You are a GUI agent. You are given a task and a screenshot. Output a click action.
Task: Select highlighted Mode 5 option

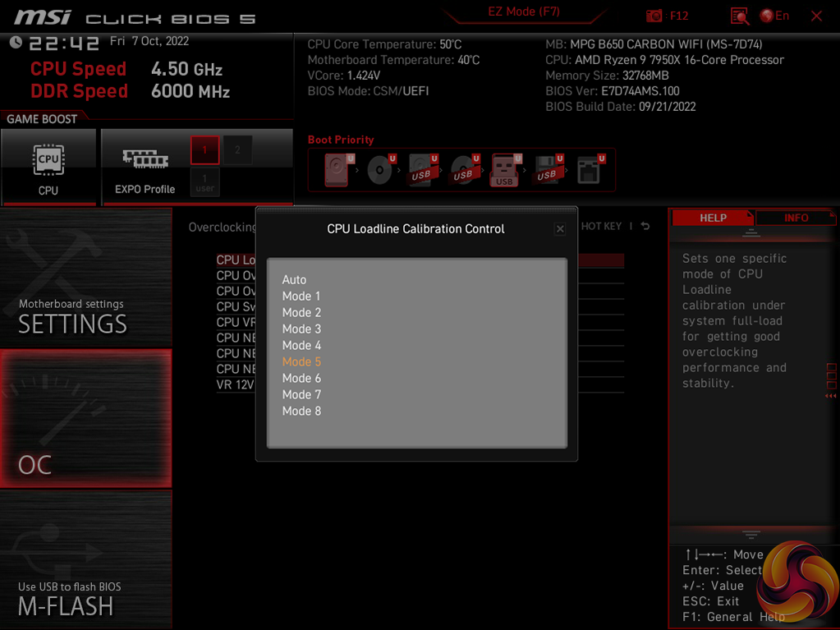point(301,361)
